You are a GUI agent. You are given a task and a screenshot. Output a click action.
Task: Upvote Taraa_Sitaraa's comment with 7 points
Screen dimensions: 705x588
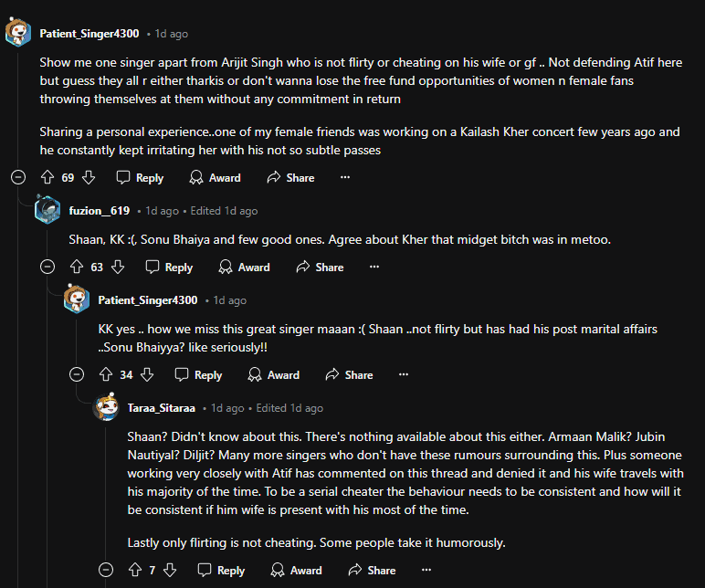(x=135, y=570)
